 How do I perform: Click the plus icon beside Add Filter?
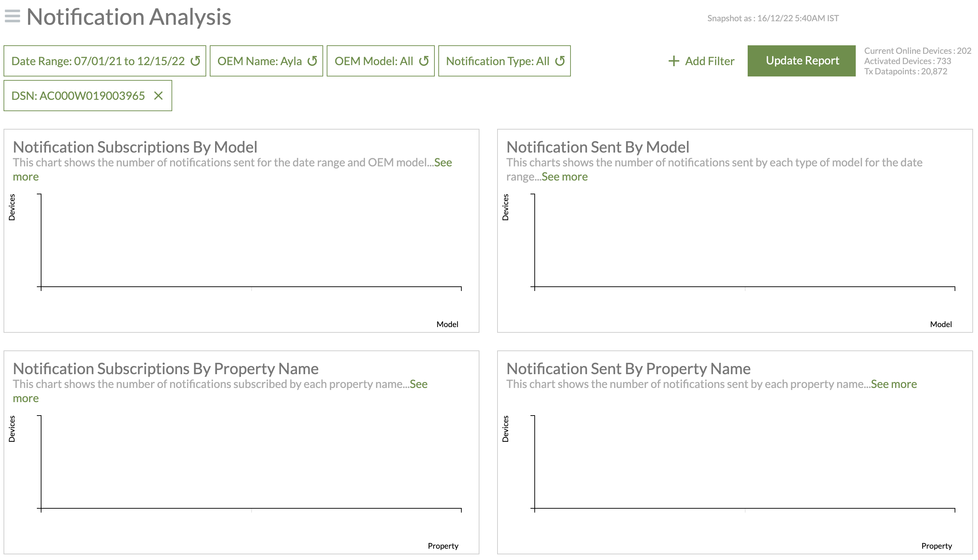[674, 61]
